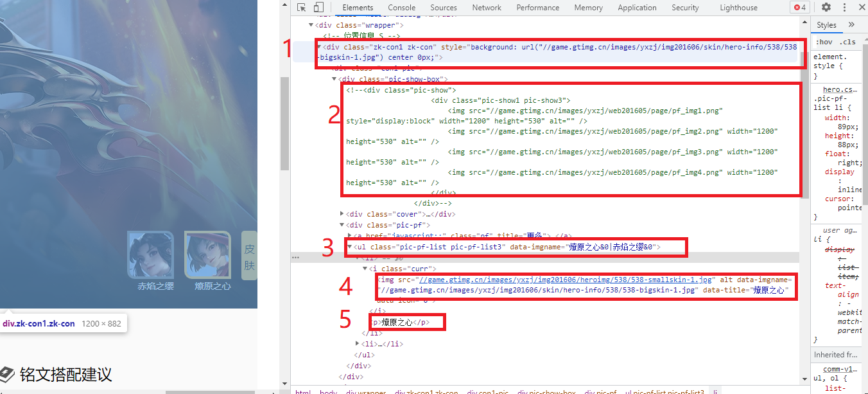Go to the Performance tab

pyautogui.click(x=537, y=8)
